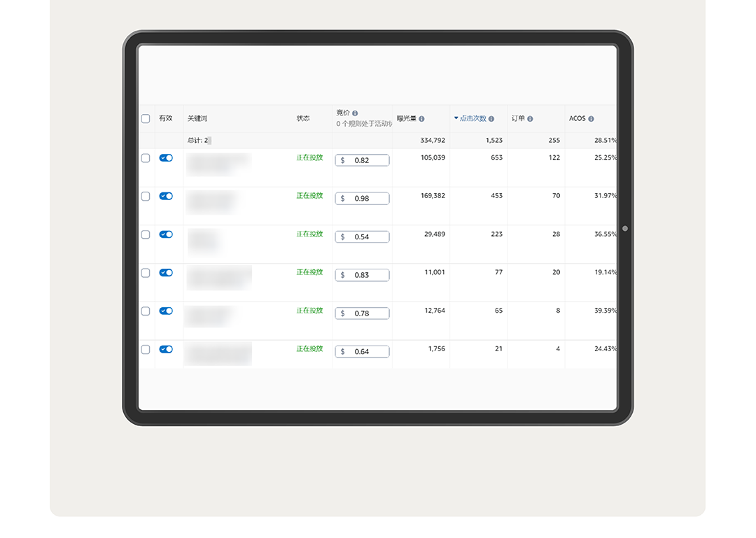Check the row with bid 0.83
Screen dimensions: 756x538
[146, 273]
